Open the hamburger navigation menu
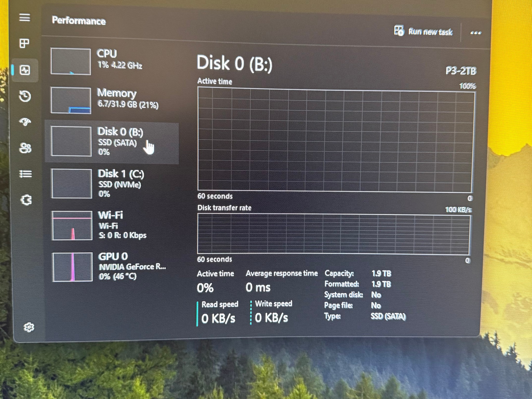This screenshot has width=532, height=399. click(x=25, y=18)
